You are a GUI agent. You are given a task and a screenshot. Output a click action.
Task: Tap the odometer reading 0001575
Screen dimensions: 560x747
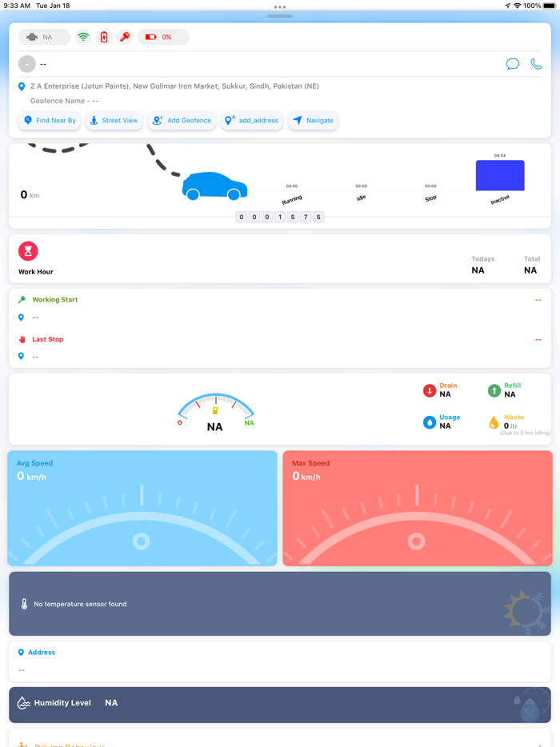280,218
